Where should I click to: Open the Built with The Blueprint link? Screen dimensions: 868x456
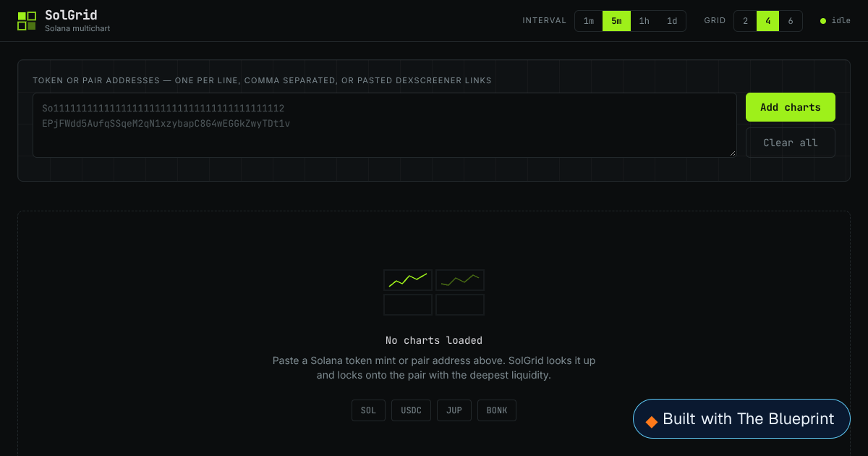click(x=741, y=418)
